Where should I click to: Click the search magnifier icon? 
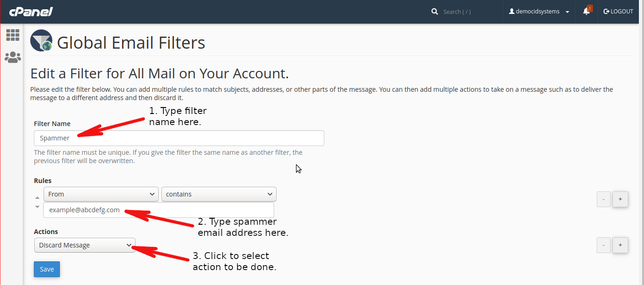435,12
